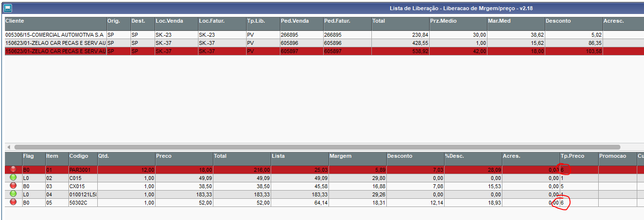
Task: Select item code C015
Action: click(83, 178)
